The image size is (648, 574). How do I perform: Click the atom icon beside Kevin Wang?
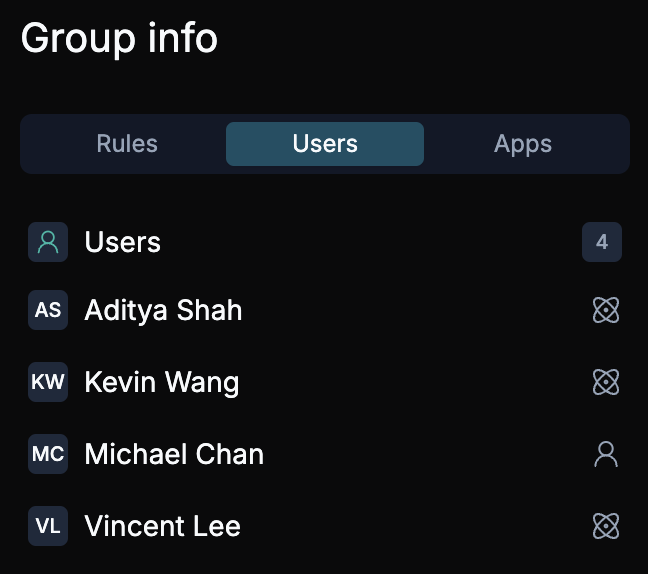click(x=605, y=382)
